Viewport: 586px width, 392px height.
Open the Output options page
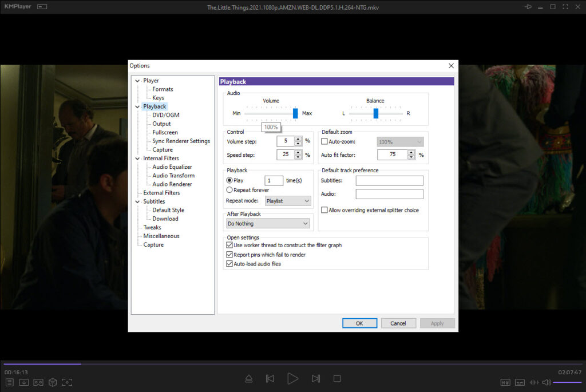[161, 124]
